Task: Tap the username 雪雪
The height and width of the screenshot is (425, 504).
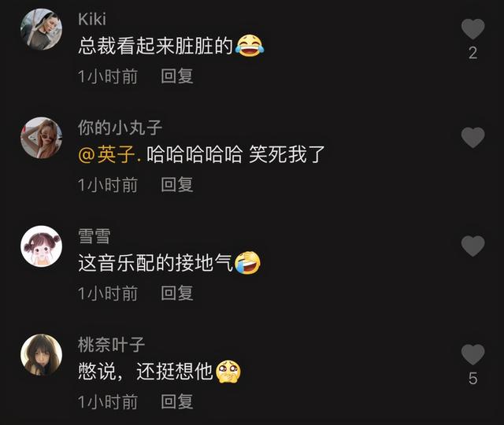Action: (94, 236)
